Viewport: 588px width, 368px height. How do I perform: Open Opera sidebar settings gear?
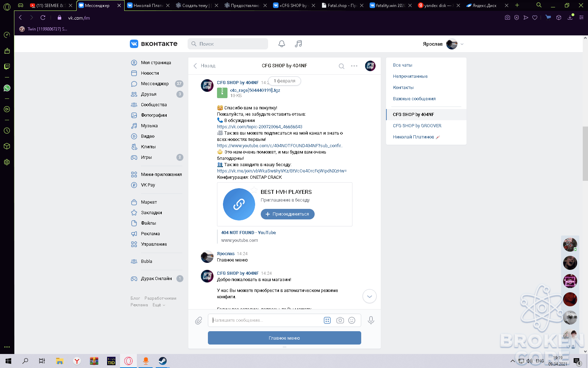(x=7, y=162)
